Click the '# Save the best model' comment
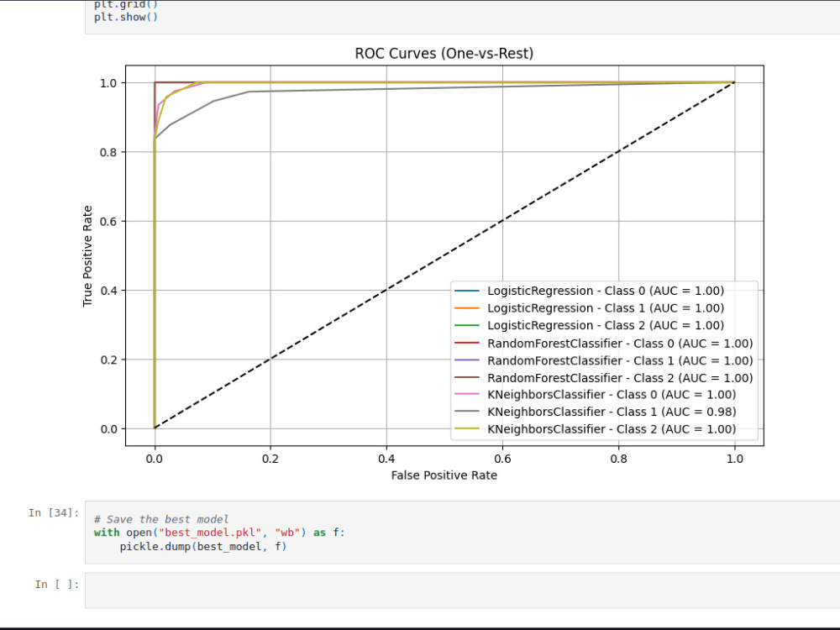The width and height of the screenshot is (840, 630). (x=161, y=519)
